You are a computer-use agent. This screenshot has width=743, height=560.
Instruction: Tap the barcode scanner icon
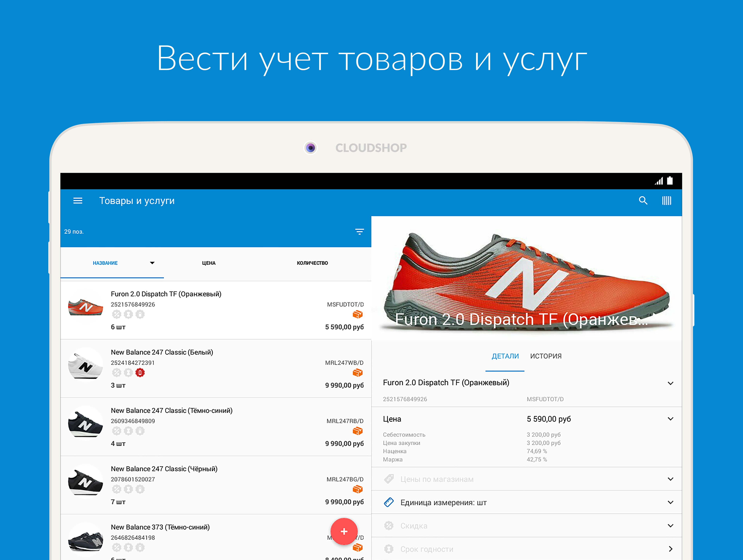pos(666,201)
